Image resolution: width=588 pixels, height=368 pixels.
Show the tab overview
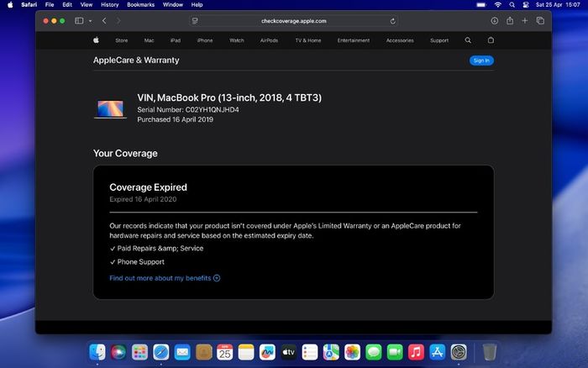[540, 21]
